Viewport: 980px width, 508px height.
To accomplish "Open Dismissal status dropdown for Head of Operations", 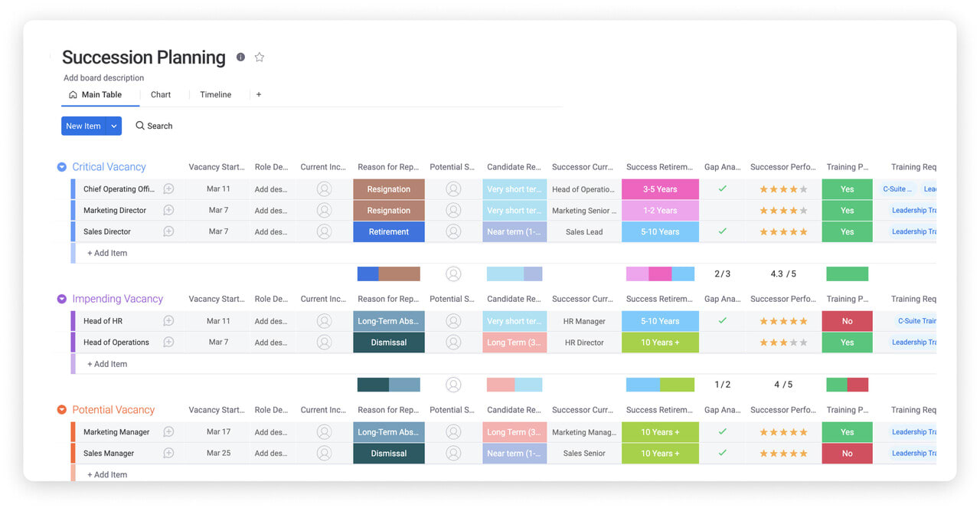I will [x=389, y=342].
